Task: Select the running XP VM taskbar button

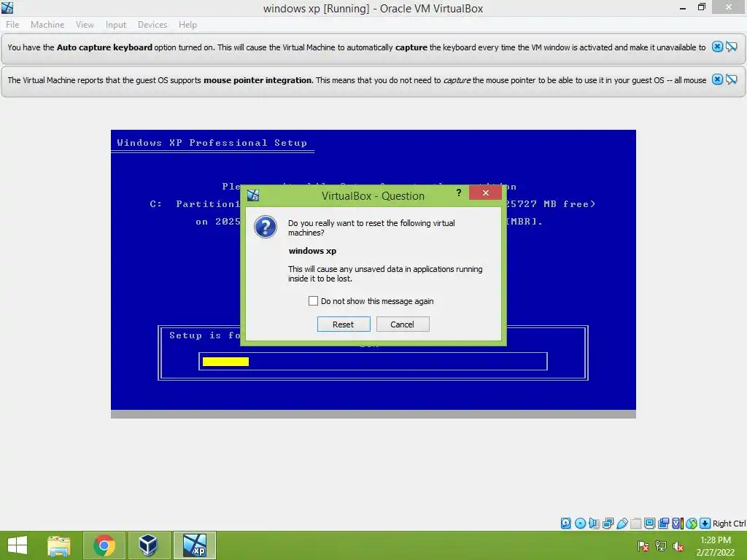Action: [195, 545]
